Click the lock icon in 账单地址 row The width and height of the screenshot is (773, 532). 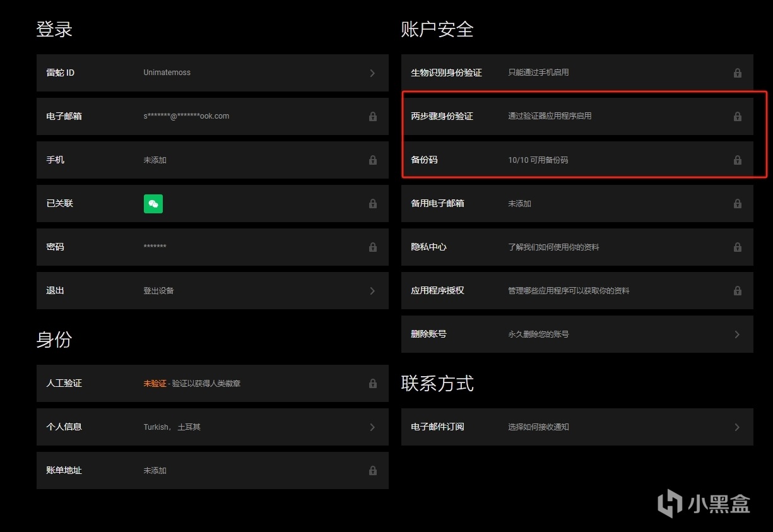tap(373, 470)
